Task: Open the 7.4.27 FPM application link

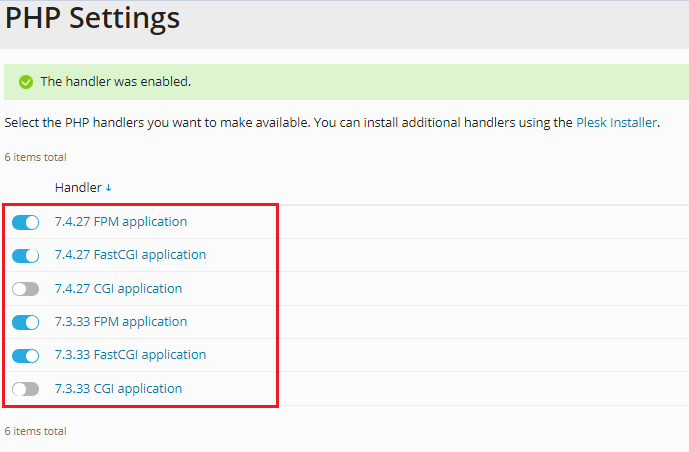Action: point(120,222)
